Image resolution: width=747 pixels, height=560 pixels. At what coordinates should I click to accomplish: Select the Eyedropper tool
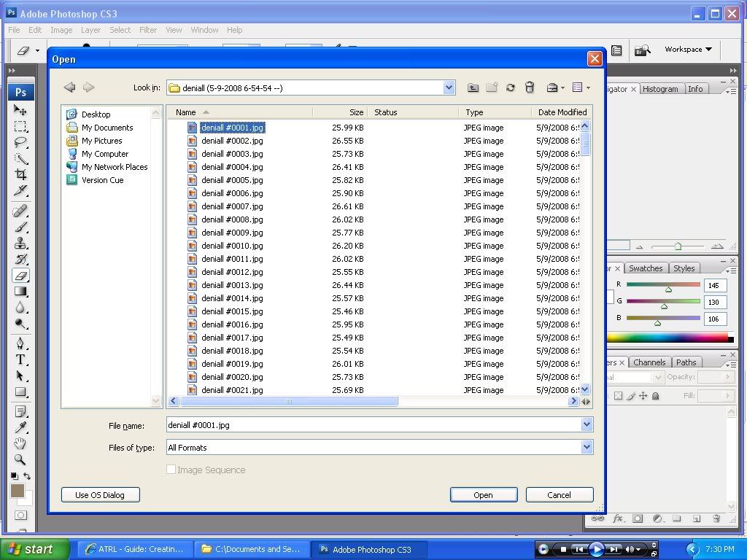[20, 427]
